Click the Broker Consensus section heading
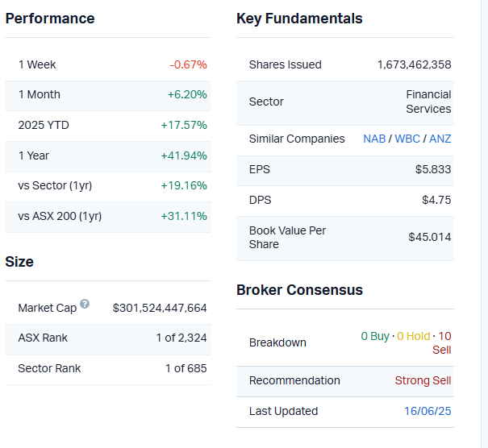The width and height of the screenshot is (488, 448). click(299, 290)
